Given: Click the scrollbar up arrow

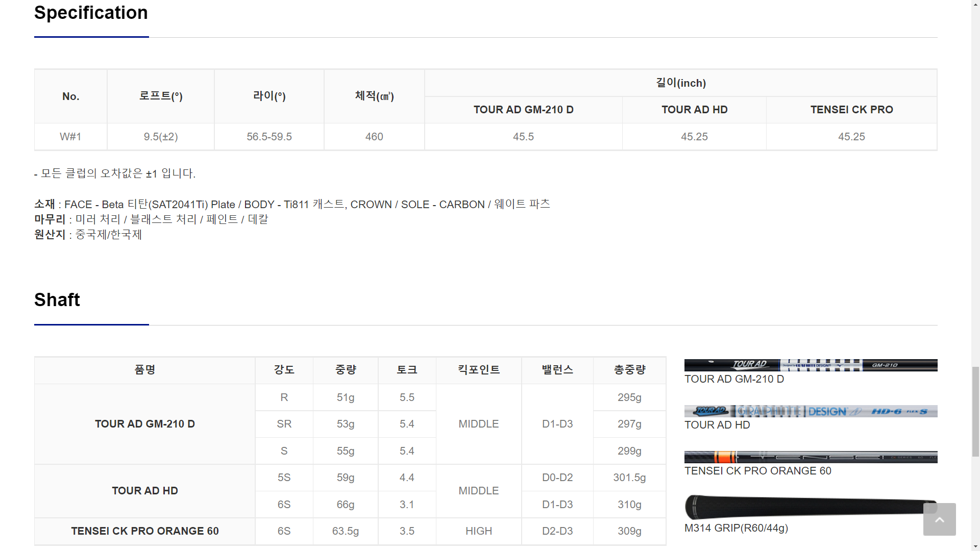Looking at the screenshot, I should point(975,4).
